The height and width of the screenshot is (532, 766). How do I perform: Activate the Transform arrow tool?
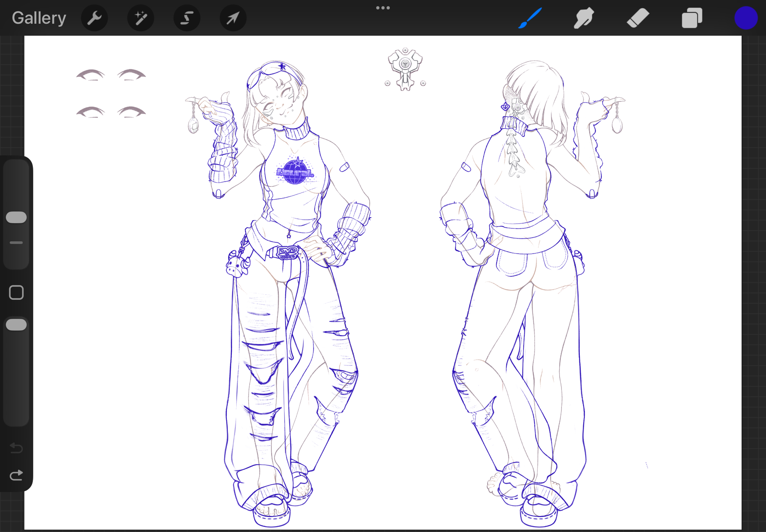click(233, 18)
